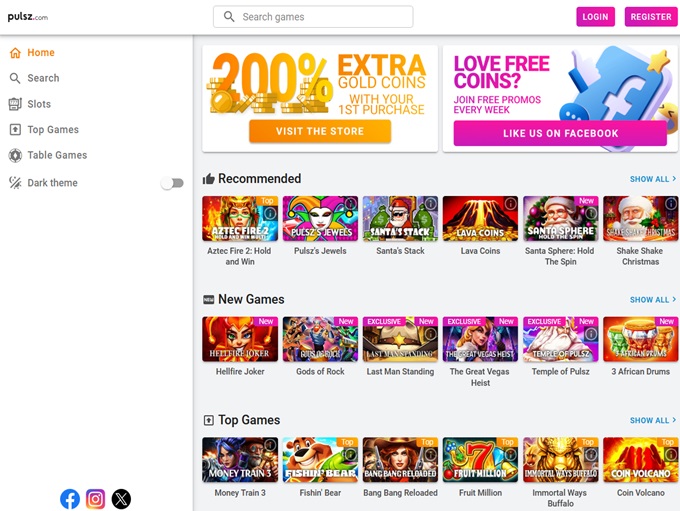Click the info icon on Santa's Stack
Image resolution: width=680 pixels, height=511 pixels.
(430, 203)
